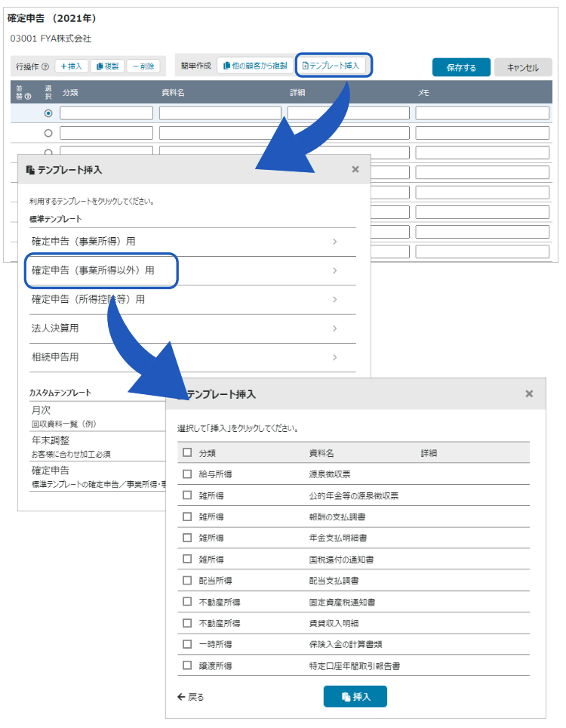Viewport: 566px width, 728px height.
Task: Go back with the 戻る link
Action: pyautogui.click(x=190, y=696)
